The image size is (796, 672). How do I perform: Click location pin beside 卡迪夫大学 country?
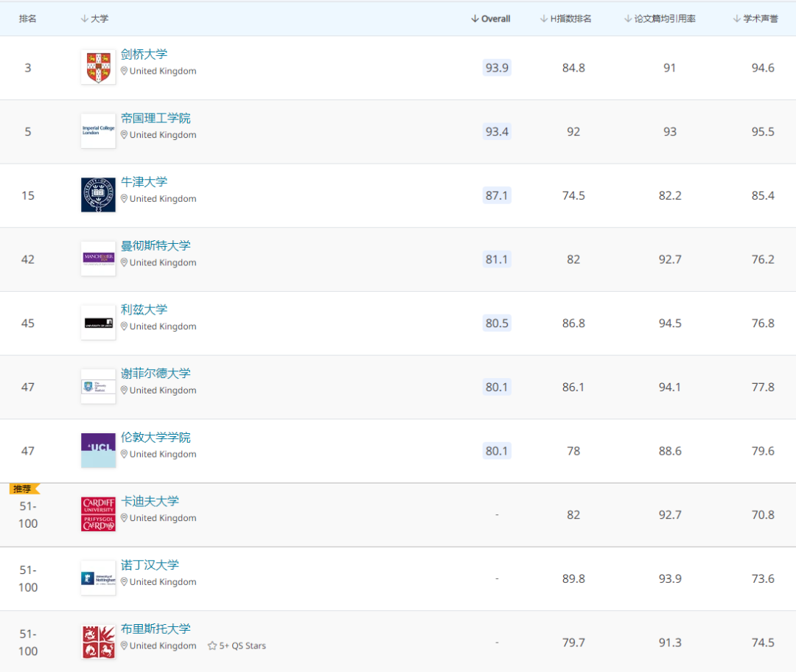pyautogui.click(x=124, y=518)
